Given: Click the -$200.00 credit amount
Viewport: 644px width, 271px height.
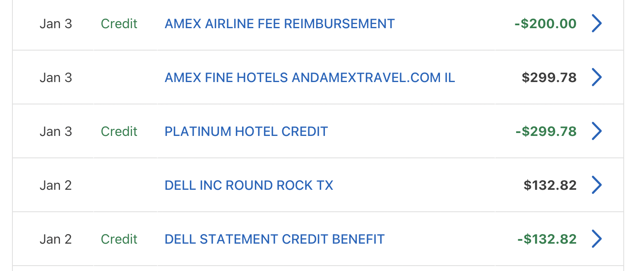Looking at the screenshot, I should [x=545, y=24].
